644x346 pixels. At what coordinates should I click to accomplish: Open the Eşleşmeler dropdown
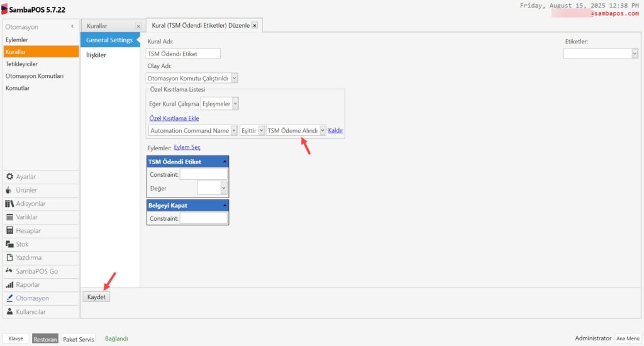(235, 104)
